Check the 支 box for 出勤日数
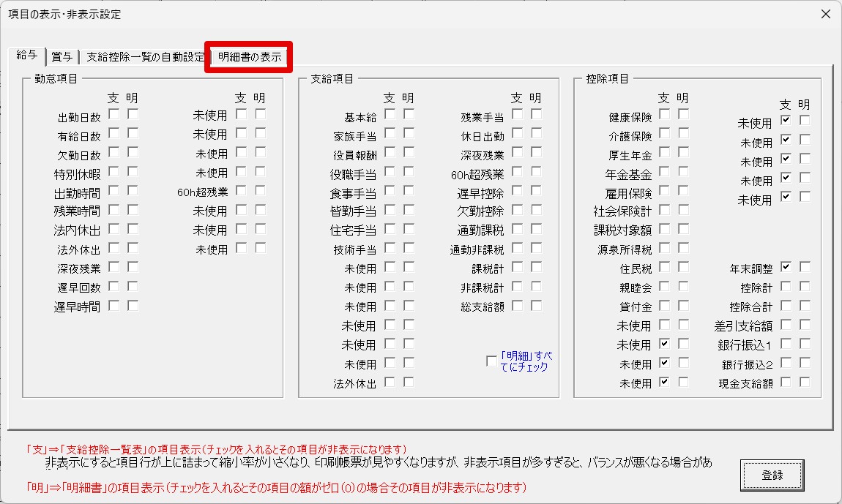This screenshot has width=842, height=504. [x=113, y=114]
